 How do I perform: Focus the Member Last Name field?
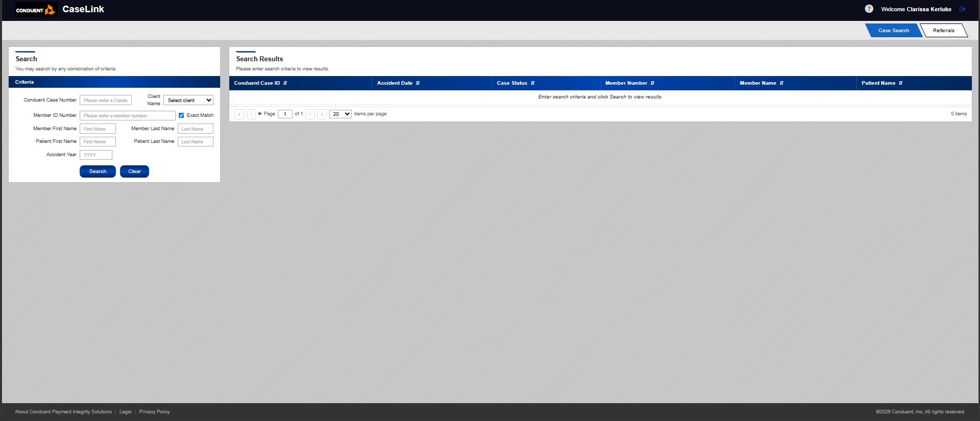click(196, 129)
